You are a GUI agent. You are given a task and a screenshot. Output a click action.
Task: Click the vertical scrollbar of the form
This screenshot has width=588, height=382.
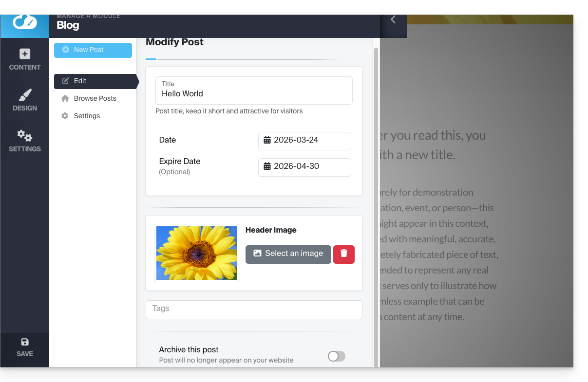pyautogui.click(x=376, y=195)
